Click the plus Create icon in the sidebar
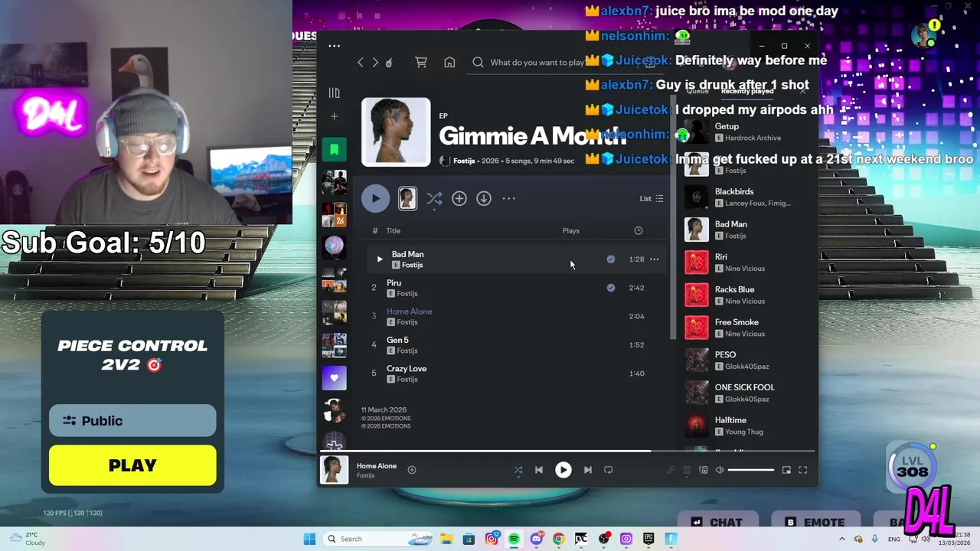 334,116
